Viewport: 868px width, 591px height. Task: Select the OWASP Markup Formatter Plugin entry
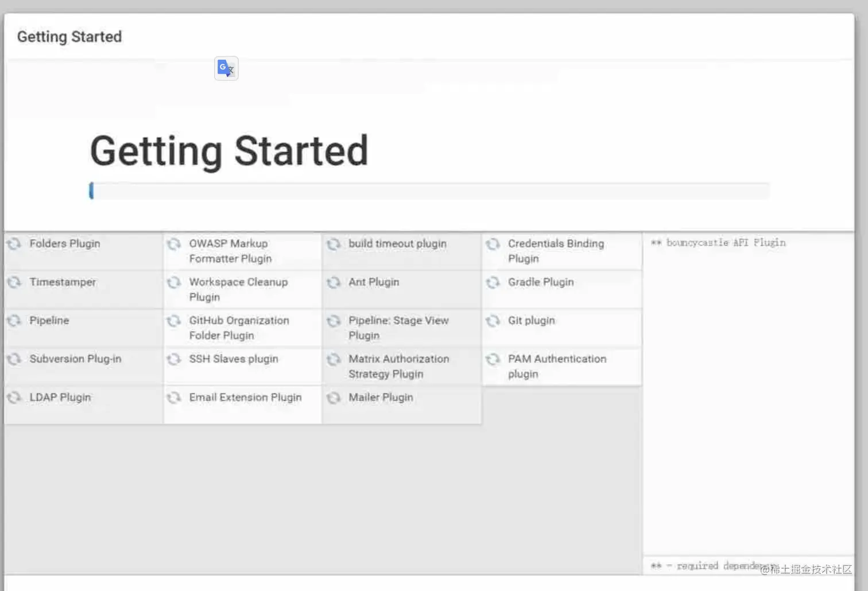click(230, 251)
